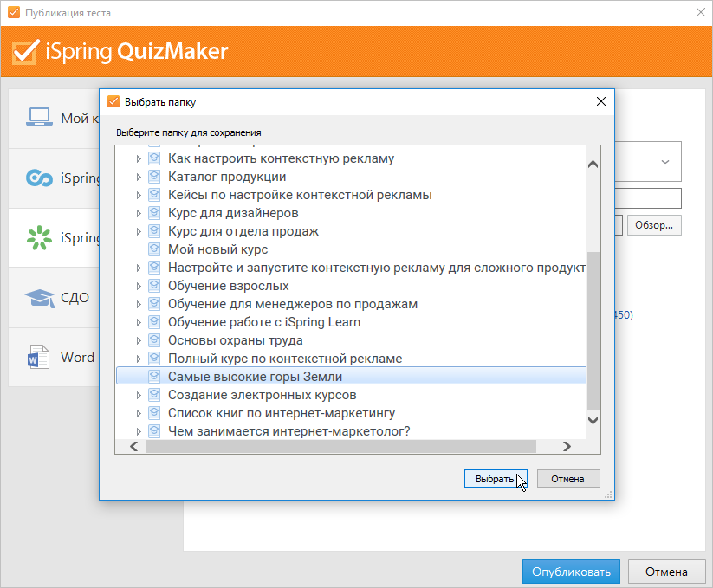Image resolution: width=713 pixels, height=588 pixels.
Task: Click the orange icon in Выбрать папку title bar
Action: point(113,101)
